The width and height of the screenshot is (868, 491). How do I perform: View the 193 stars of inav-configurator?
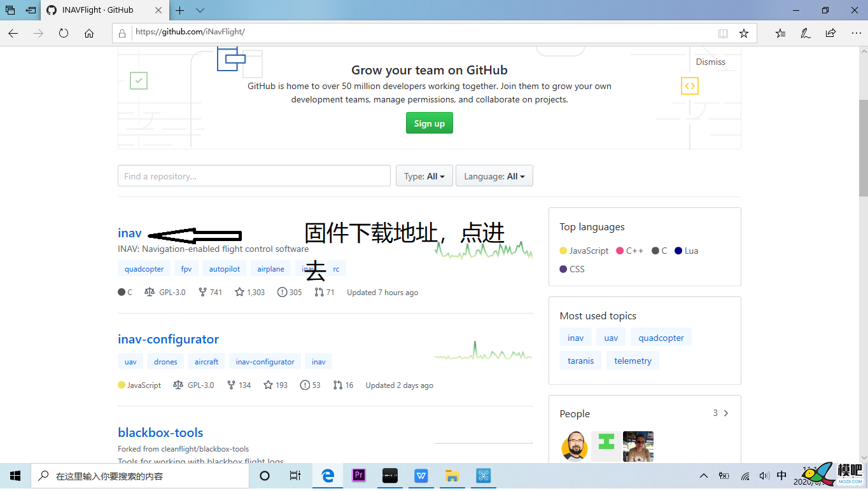tap(276, 385)
